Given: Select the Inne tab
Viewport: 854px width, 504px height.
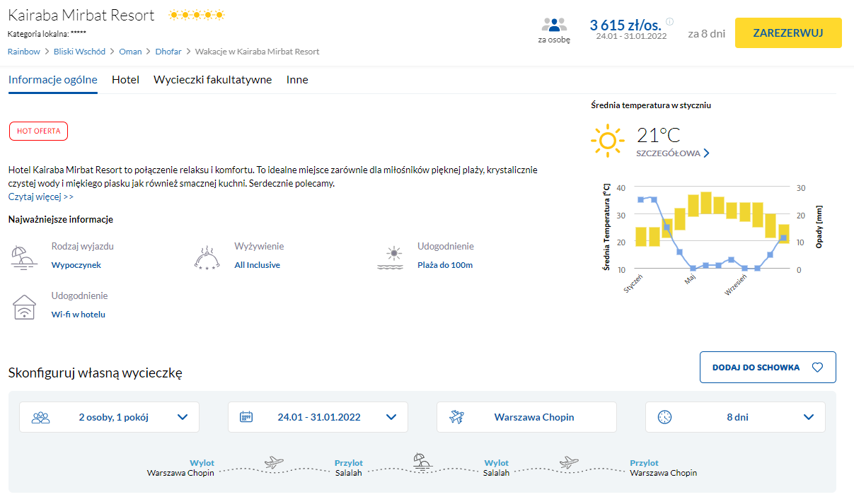Looking at the screenshot, I should (297, 80).
